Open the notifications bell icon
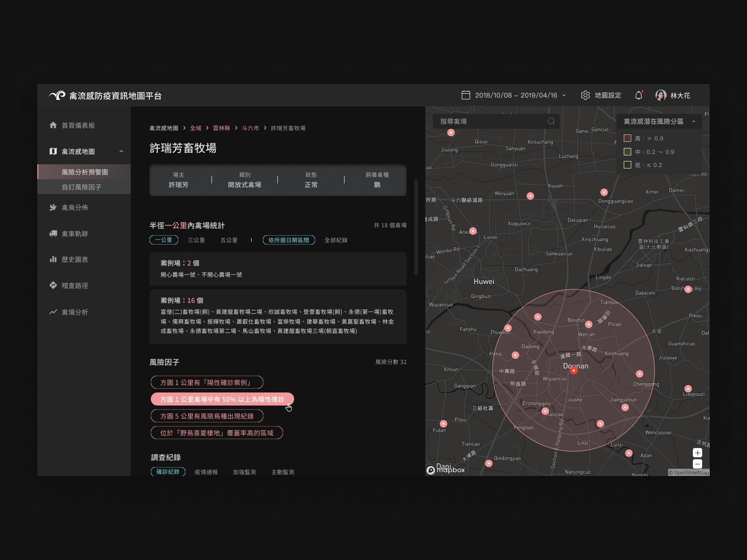The image size is (747, 560). point(639,95)
